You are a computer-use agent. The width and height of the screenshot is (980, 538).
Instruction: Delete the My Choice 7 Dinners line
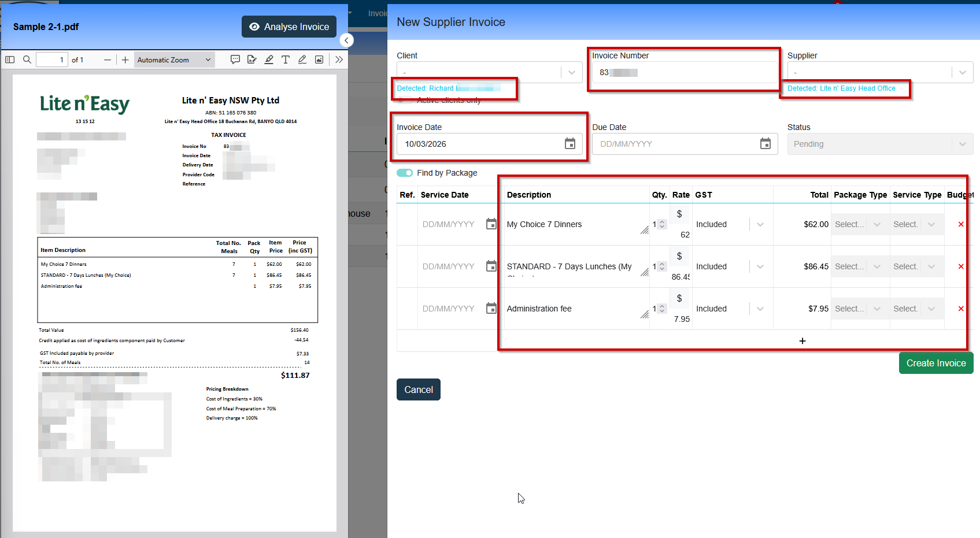[x=961, y=224]
